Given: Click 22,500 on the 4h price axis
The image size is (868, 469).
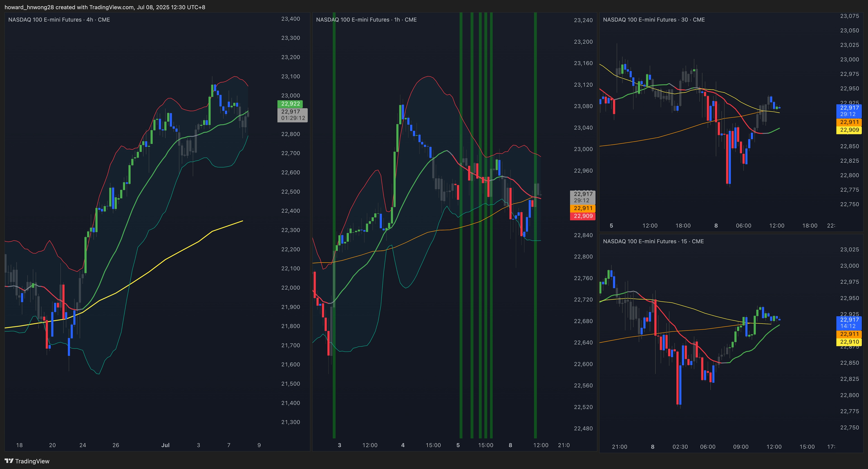Looking at the screenshot, I should click(x=290, y=192).
